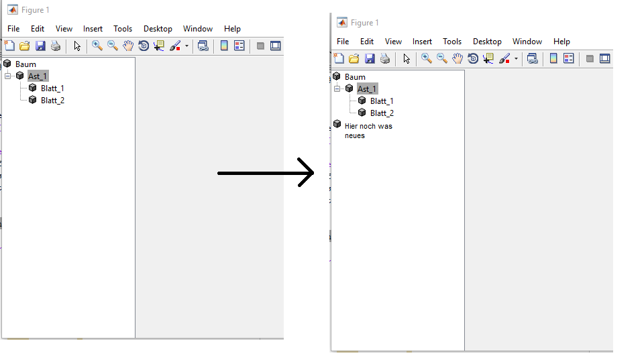Open Tools menu in right figure
The width and height of the screenshot is (644, 362).
point(452,42)
